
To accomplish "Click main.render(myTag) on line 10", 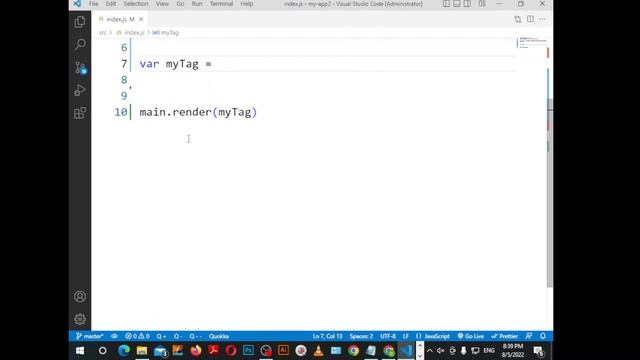I will coord(198,112).
